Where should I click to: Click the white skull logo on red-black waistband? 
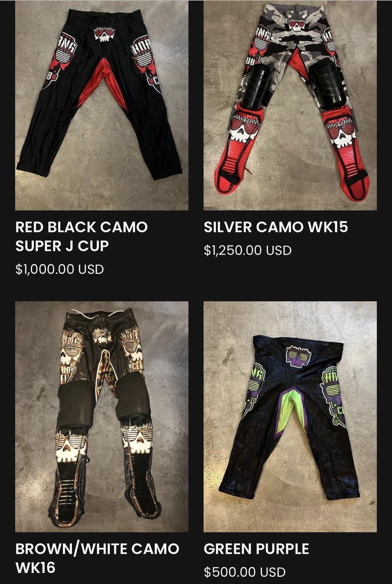coord(103,34)
